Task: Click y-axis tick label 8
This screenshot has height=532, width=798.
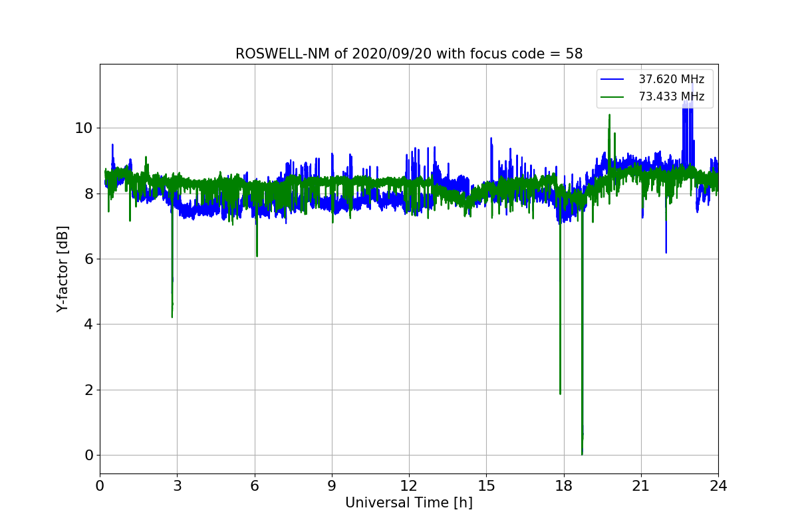Action: pos(88,194)
